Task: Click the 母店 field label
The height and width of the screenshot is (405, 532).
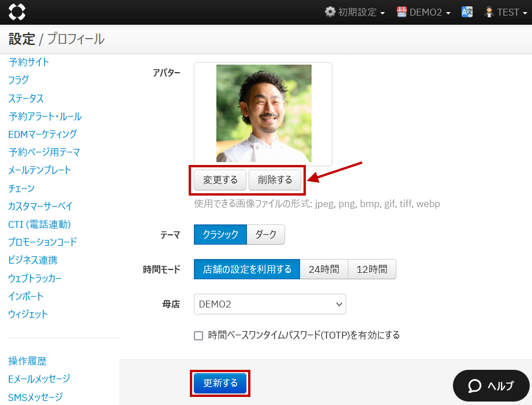Action: [171, 304]
